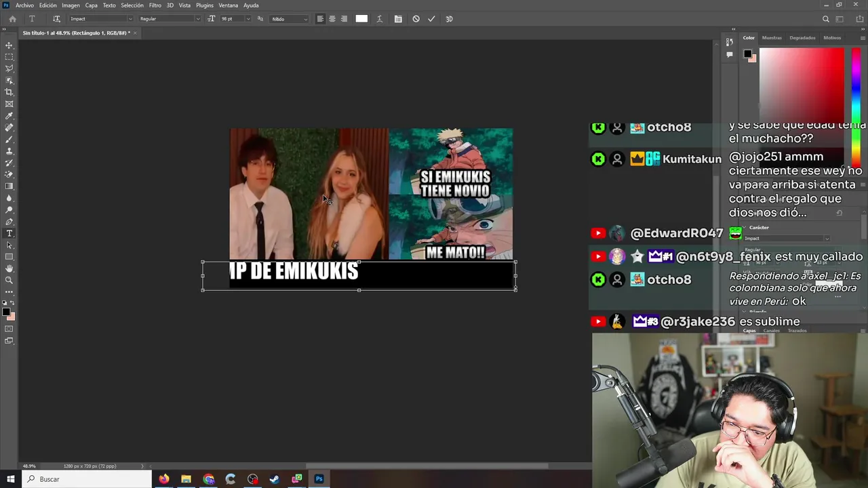Center the text
Viewport: 868px width, 488px height.
[332, 19]
